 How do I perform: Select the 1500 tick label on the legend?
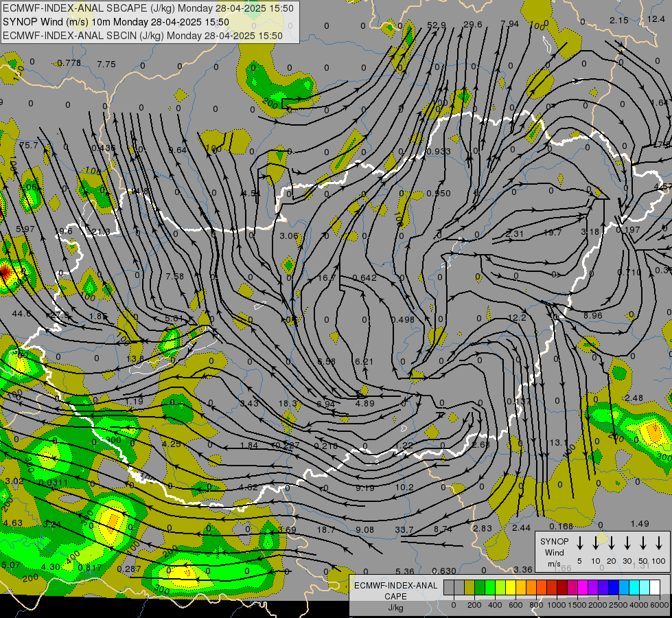coord(577,605)
